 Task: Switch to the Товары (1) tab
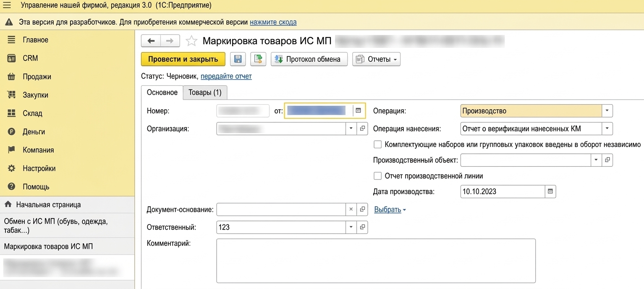[x=205, y=92]
